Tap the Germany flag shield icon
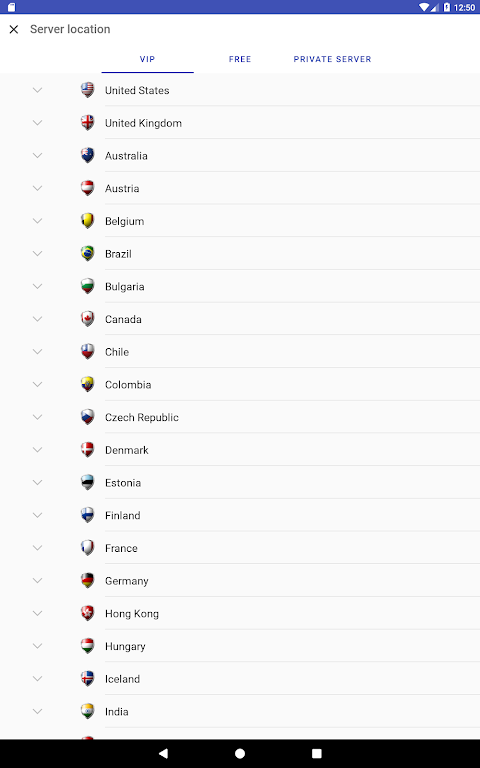This screenshot has width=480, height=768. click(x=87, y=580)
